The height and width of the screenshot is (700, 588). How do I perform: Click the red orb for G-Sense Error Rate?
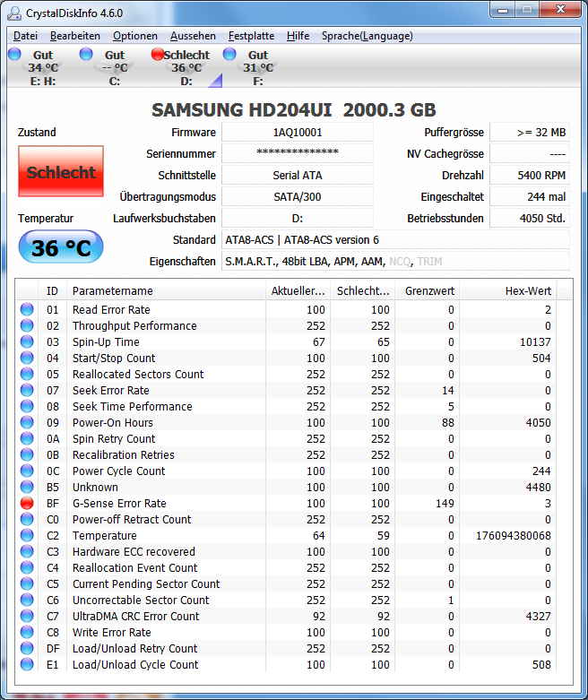coord(27,503)
